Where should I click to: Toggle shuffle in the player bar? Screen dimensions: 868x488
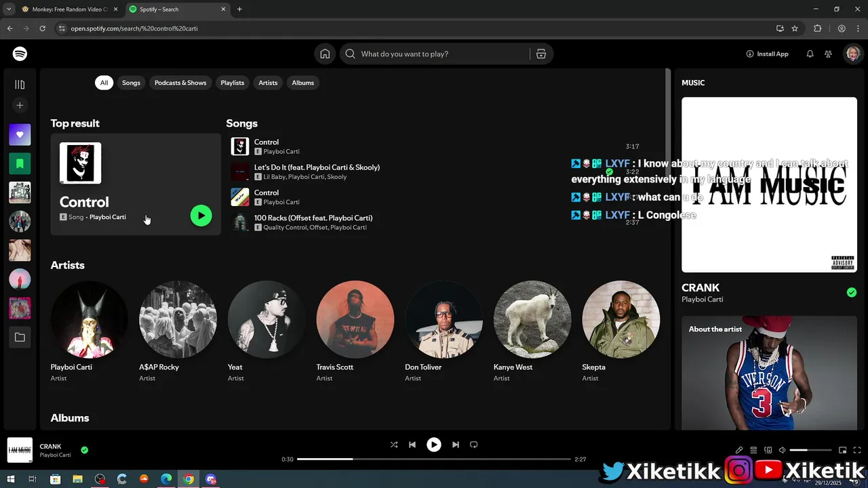point(394,445)
